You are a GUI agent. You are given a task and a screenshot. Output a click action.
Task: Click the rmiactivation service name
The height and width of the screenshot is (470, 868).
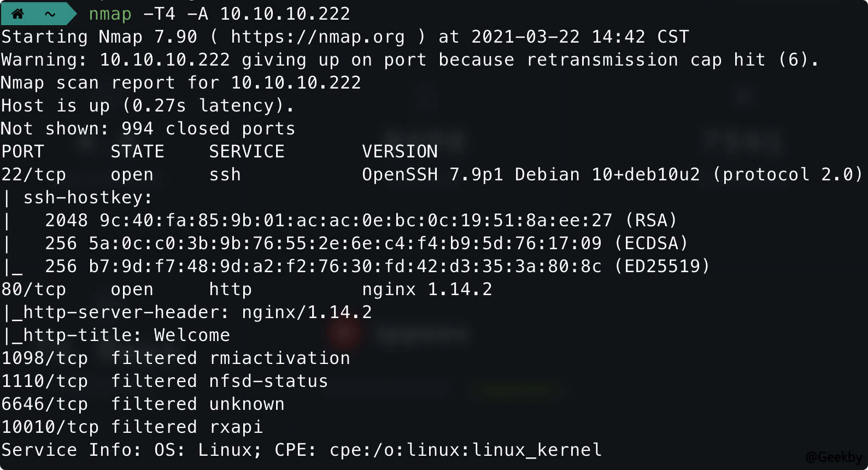[x=279, y=358]
